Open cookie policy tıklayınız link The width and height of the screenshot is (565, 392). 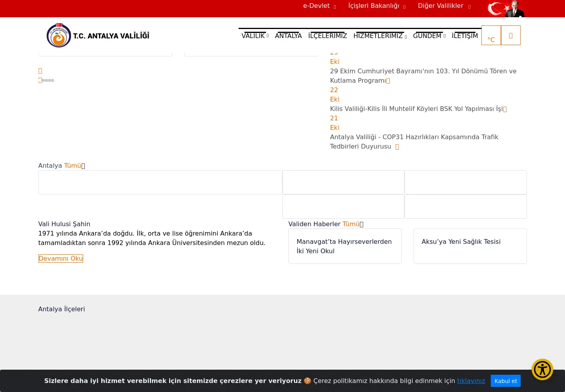tap(471, 381)
